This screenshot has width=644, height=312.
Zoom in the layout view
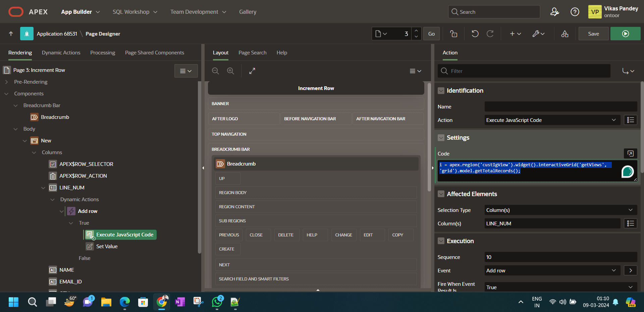(x=230, y=71)
